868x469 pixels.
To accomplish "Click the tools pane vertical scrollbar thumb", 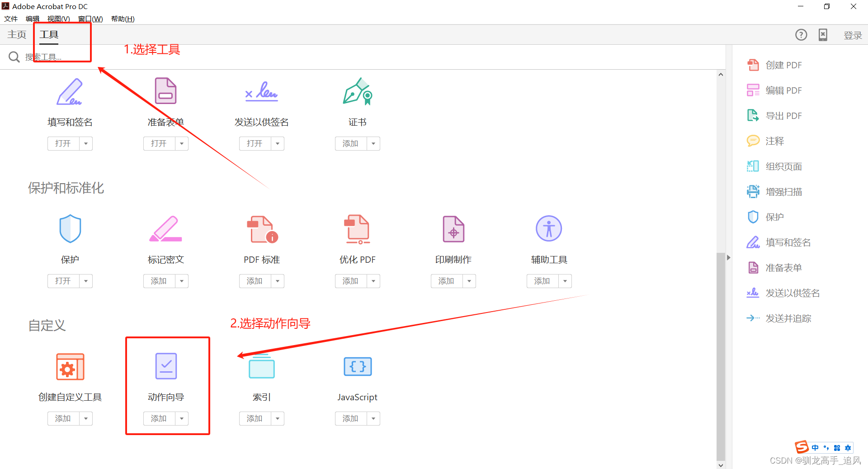I will [x=721, y=356].
